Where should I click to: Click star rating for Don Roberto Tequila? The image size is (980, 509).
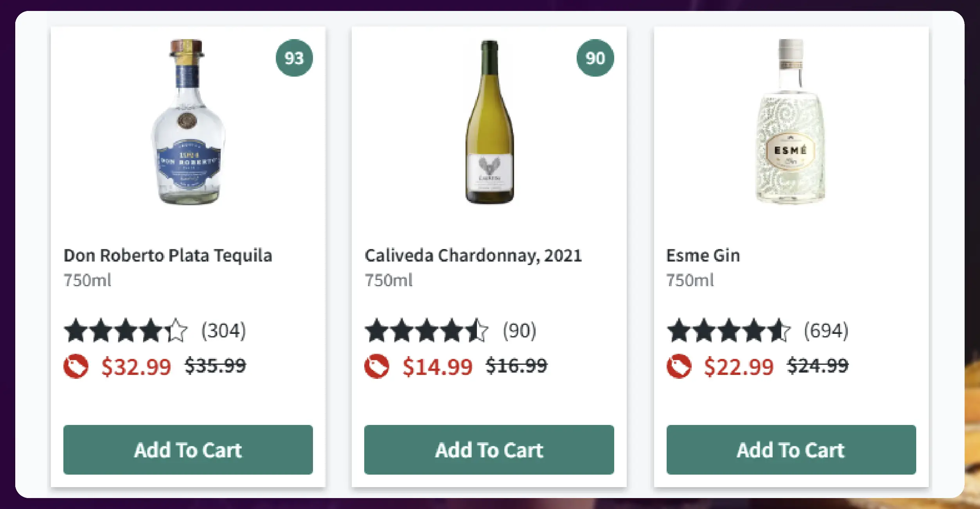pyautogui.click(x=126, y=330)
